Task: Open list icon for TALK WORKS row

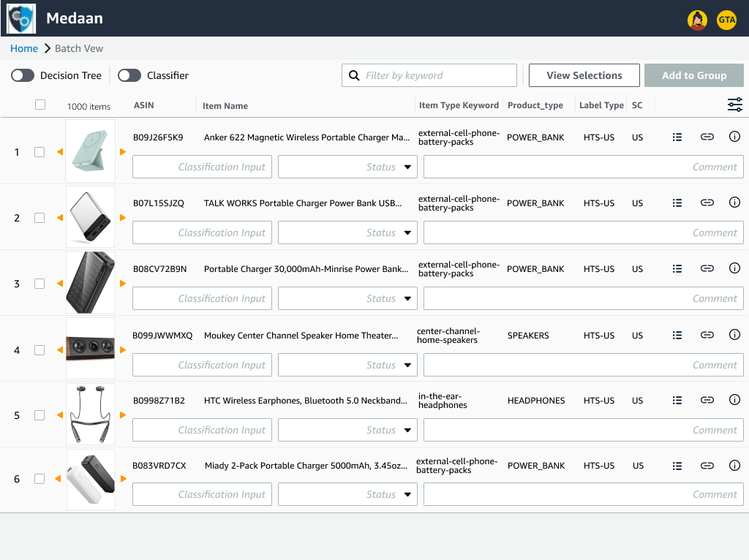Action: tap(677, 203)
